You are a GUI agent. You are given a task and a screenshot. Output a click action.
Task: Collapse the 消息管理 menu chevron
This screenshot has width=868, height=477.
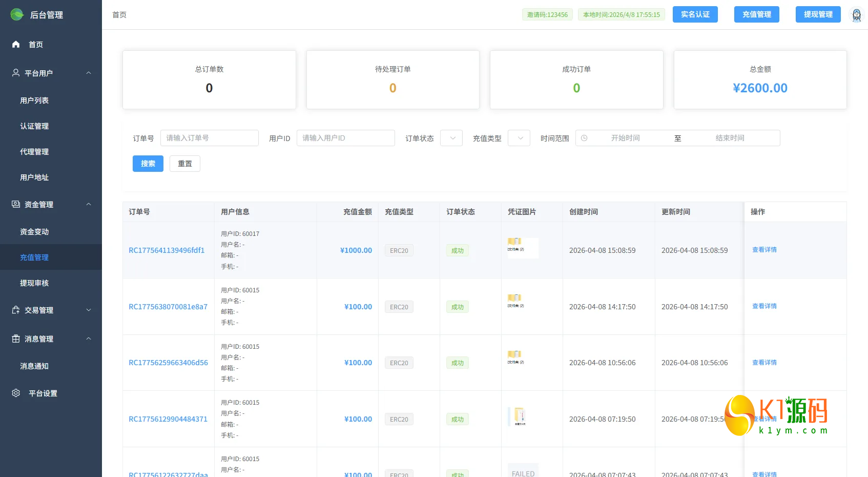pyautogui.click(x=89, y=339)
